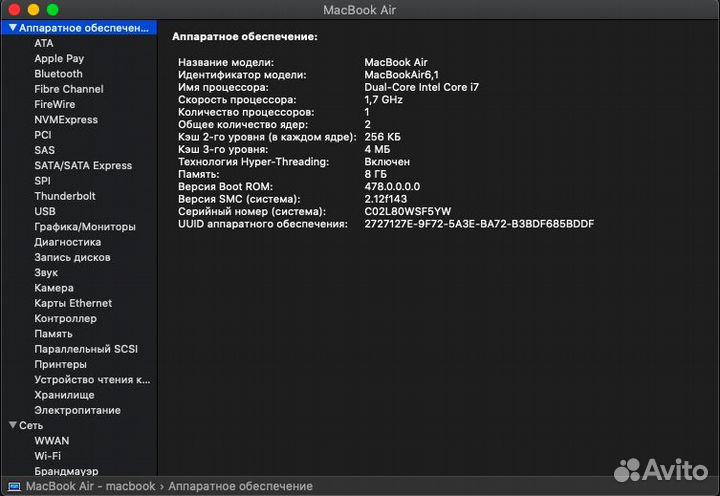Click Аппаратное обеспечение path bar item

[x=240, y=486]
